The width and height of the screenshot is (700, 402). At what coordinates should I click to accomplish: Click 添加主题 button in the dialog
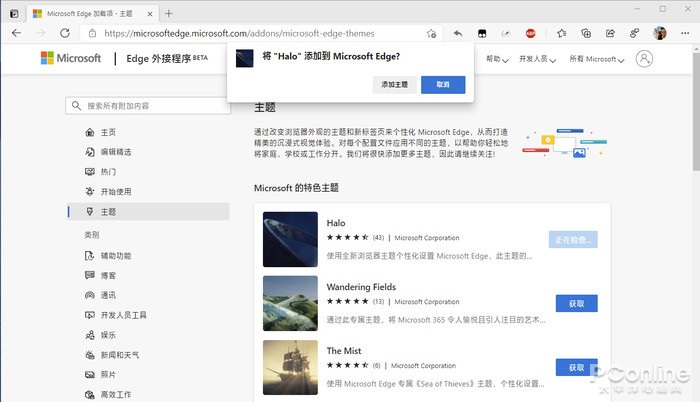pos(394,85)
